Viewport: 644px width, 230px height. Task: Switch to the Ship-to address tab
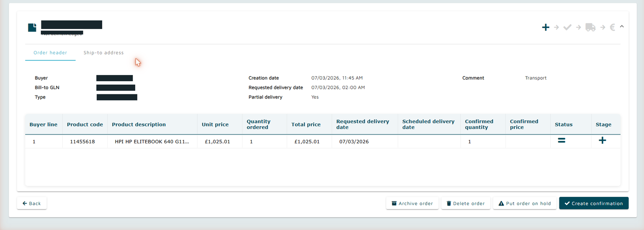pyautogui.click(x=103, y=53)
